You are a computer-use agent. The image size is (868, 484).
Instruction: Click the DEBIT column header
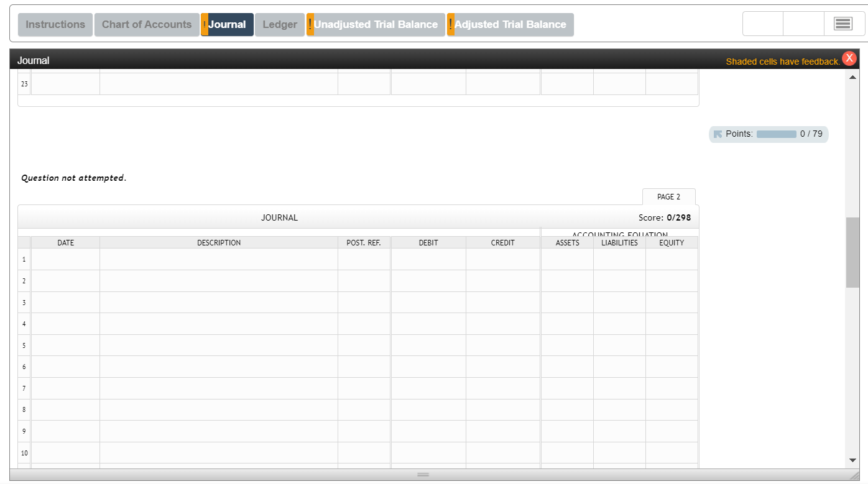click(x=428, y=243)
